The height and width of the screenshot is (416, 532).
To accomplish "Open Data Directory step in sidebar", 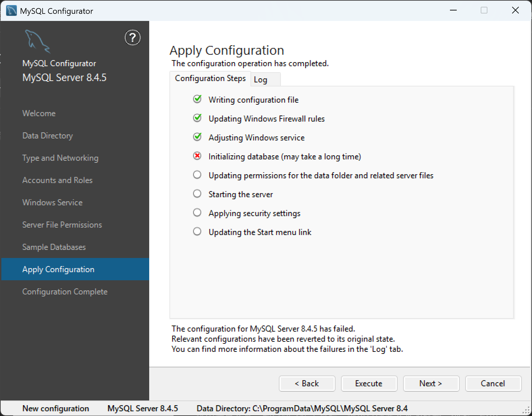I will pyautogui.click(x=48, y=136).
